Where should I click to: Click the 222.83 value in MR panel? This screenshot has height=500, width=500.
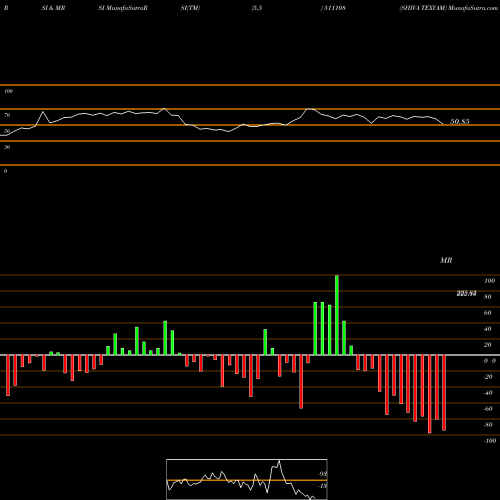pos(466,293)
